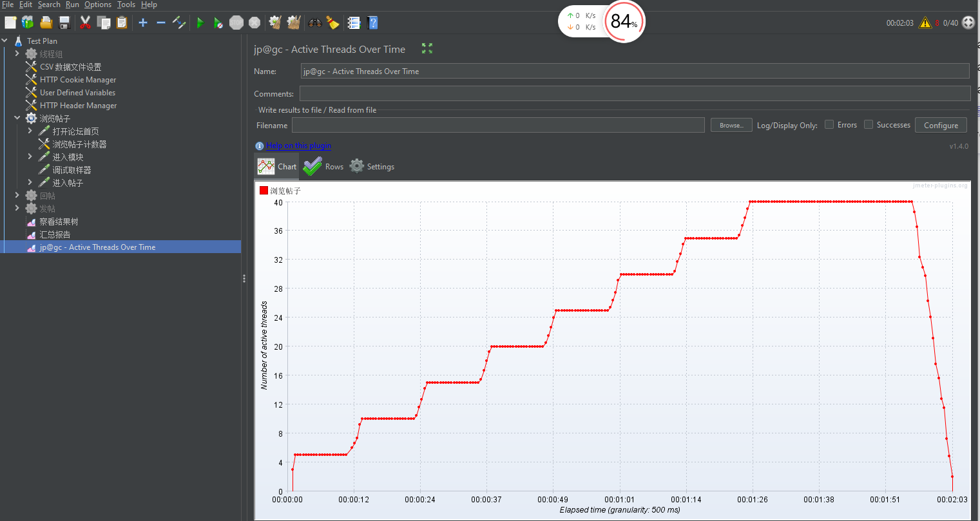Expand the 线程组 thread group node
This screenshot has height=521, width=980.
click(17, 53)
